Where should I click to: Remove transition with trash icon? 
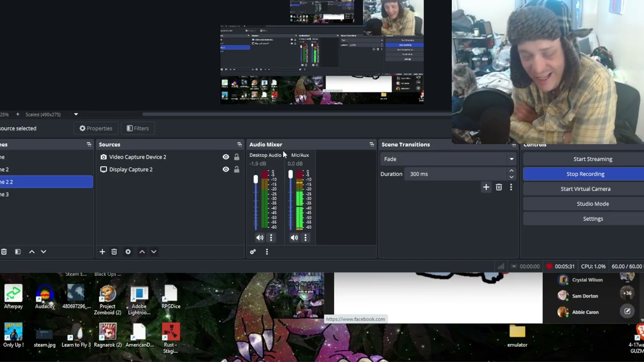pos(499,187)
